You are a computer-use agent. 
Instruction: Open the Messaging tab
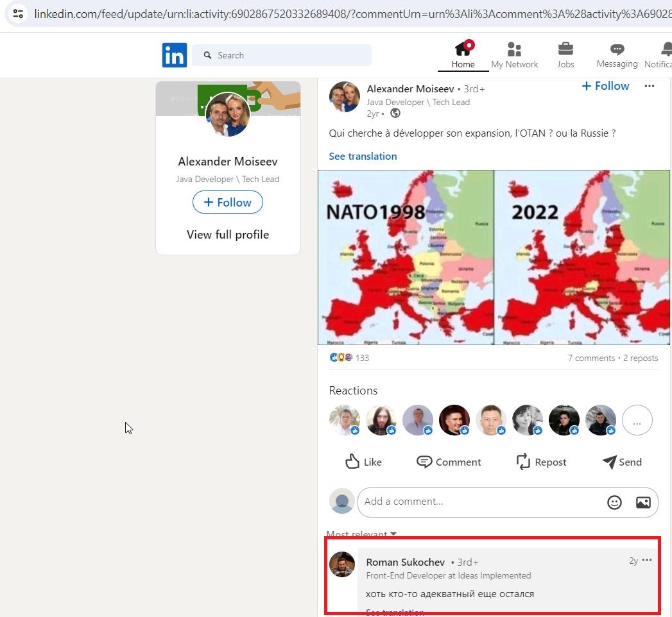coord(617,55)
